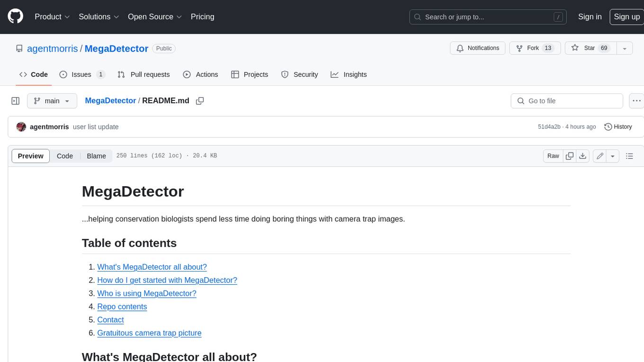Copy the README.md file path
This screenshot has height=362, width=644.
coord(200,101)
